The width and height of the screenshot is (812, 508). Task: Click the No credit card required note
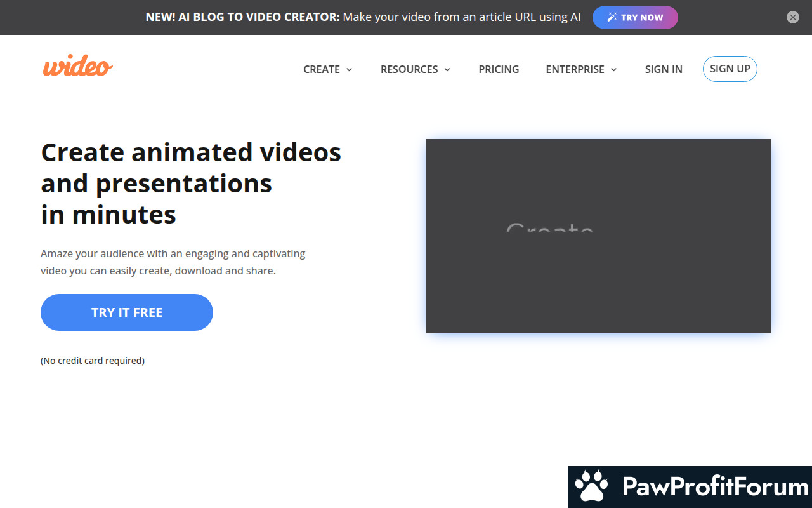(93, 361)
